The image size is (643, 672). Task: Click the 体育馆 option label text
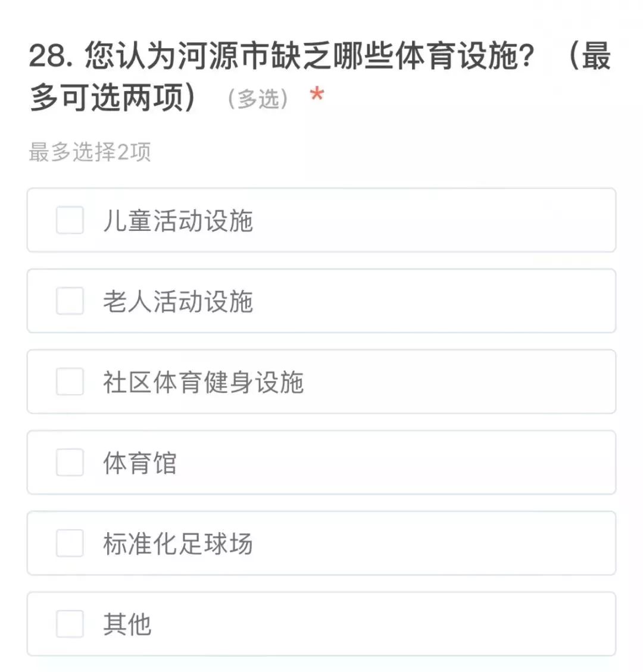[140, 463]
